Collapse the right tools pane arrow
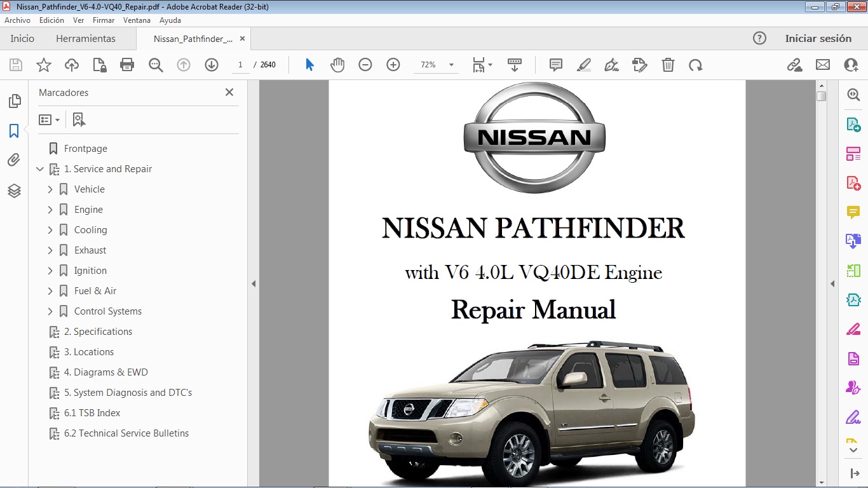This screenshot has height=488, width=868. coord(832,284)
